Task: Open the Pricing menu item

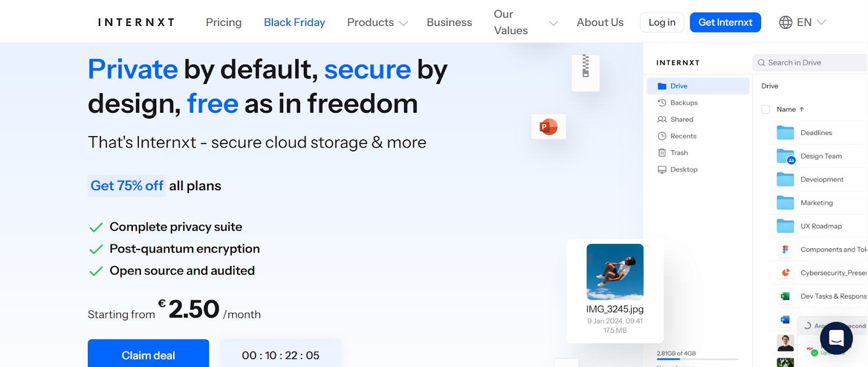Action: click(x=223, y=22)
